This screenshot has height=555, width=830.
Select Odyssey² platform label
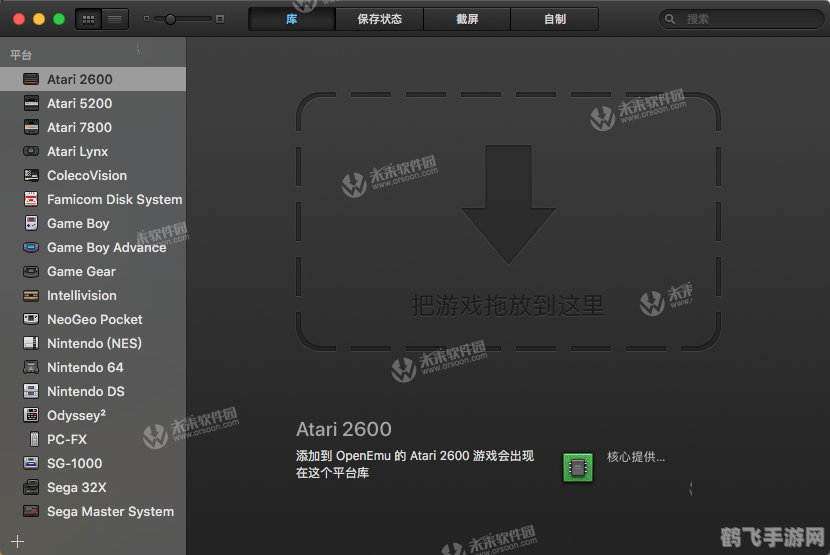click(76, 415)
